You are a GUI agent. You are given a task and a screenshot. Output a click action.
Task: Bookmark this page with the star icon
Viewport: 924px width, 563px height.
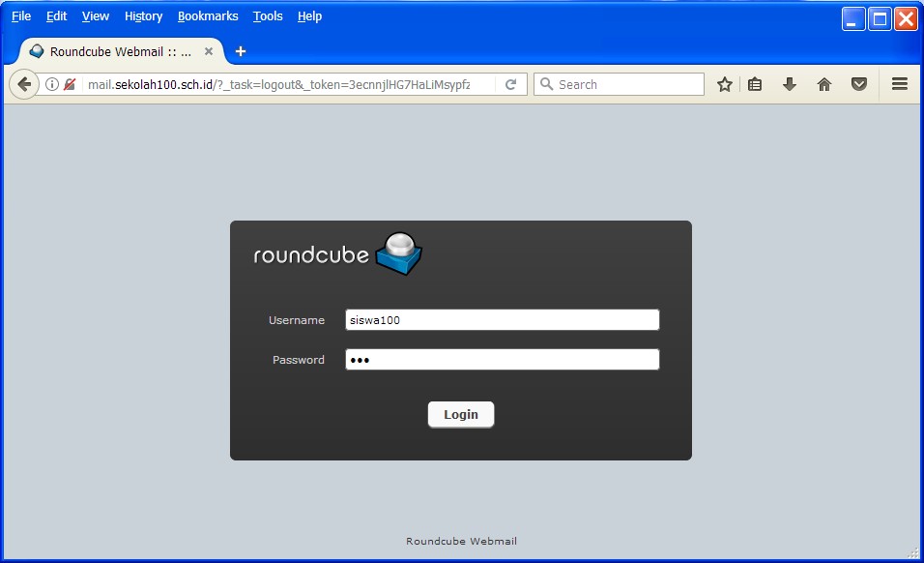[724, 84]
